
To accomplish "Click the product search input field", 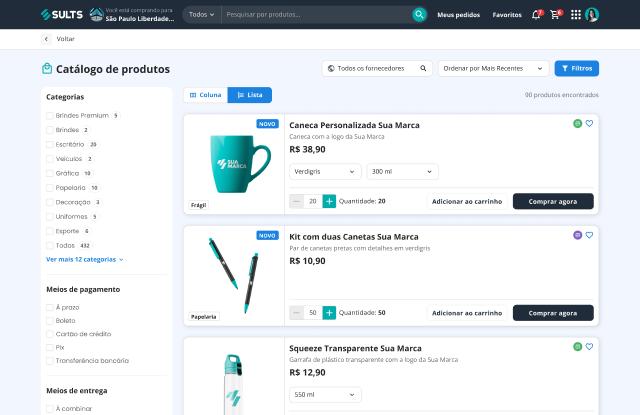I will (316, 15).
